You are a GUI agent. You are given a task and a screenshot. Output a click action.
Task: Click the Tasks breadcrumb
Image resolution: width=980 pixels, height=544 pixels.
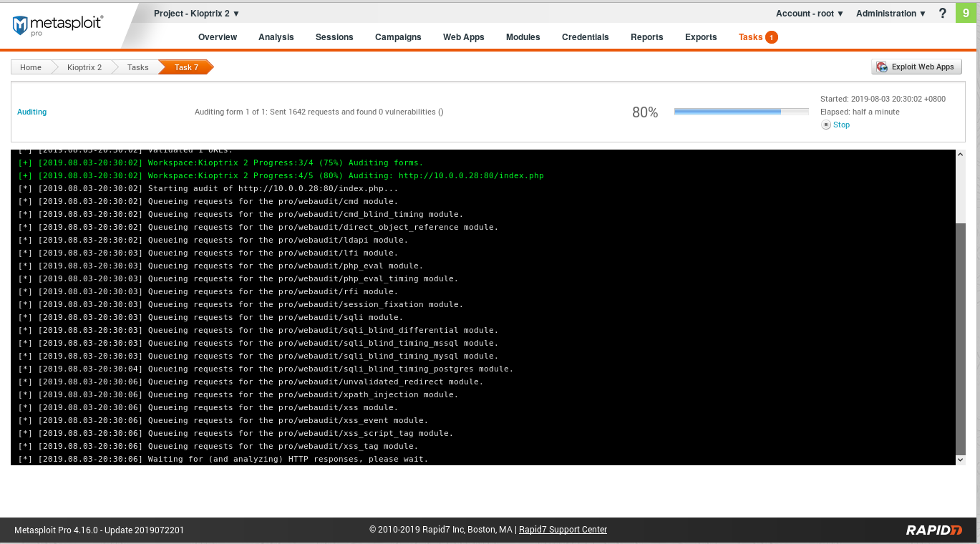[x=138, y=67]
